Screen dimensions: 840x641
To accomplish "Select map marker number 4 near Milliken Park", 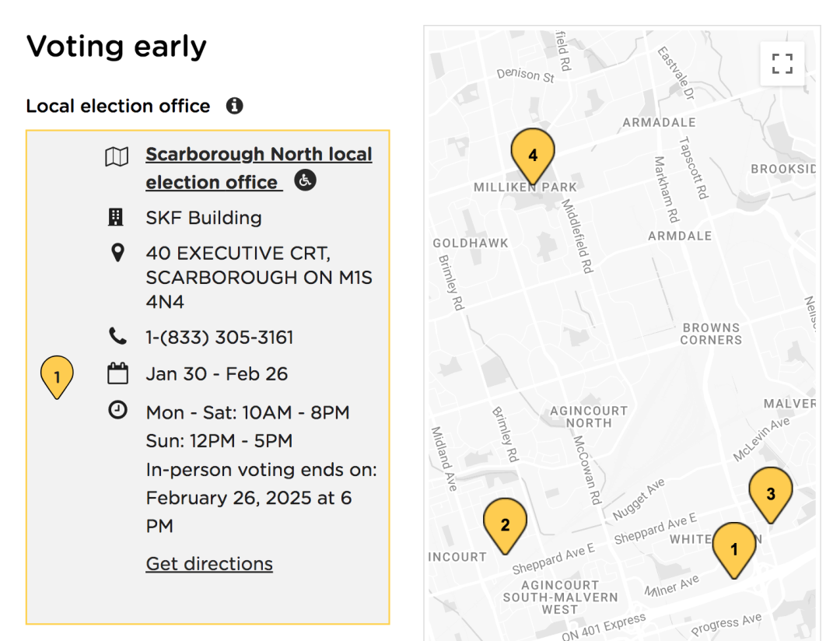I will pyautogui.click(x=533, y=156).
